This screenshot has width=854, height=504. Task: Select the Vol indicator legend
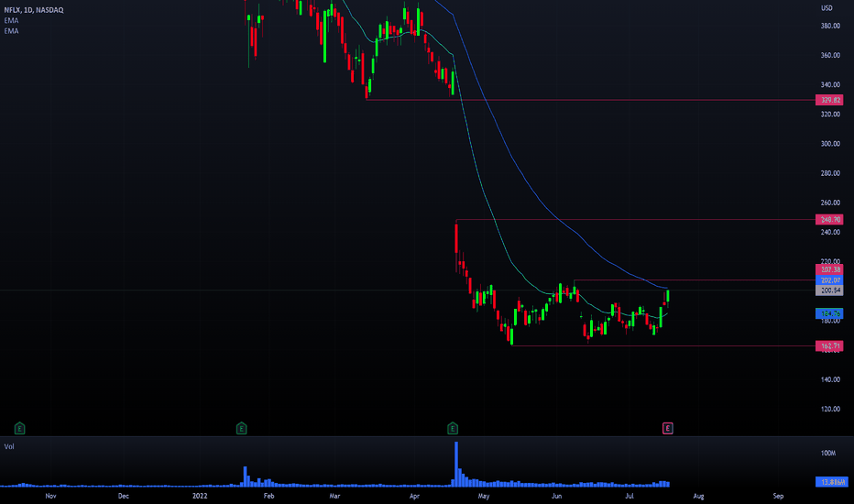(9, 446)
